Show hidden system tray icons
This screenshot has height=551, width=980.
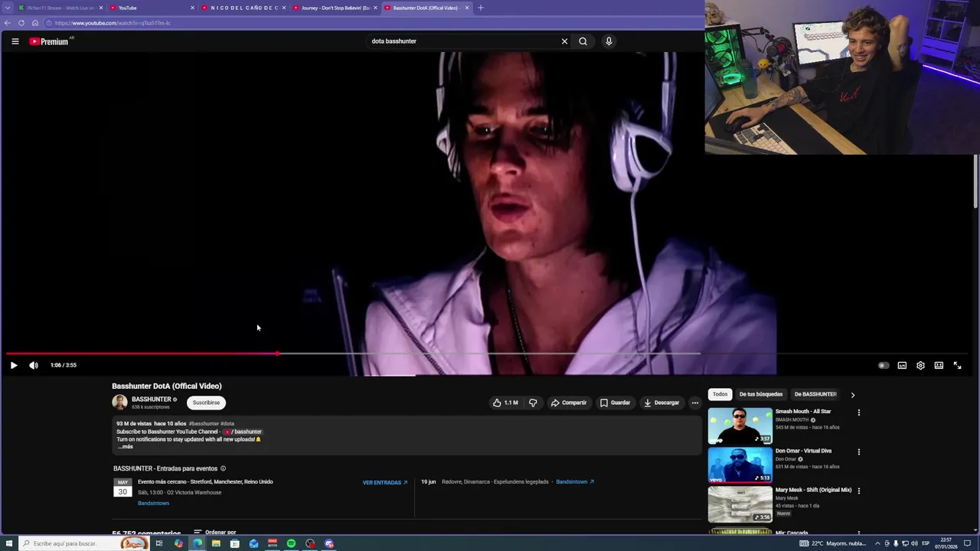click(877, 543)
